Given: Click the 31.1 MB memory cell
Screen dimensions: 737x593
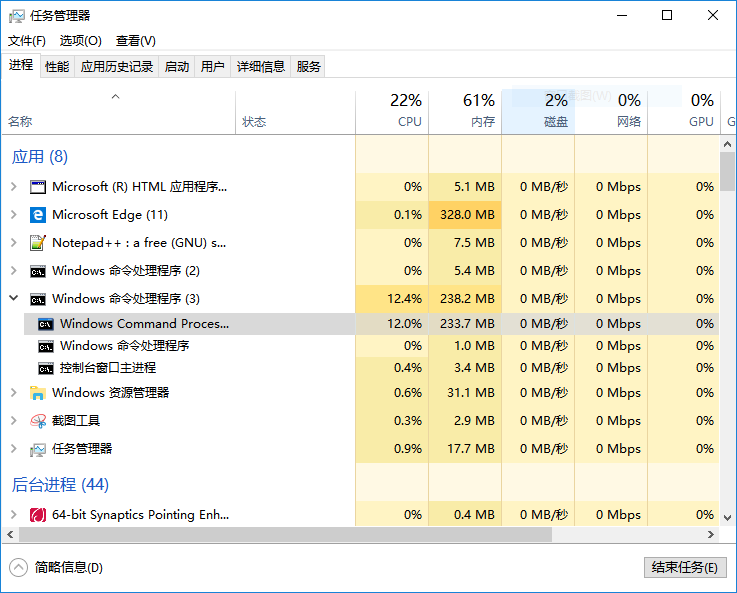Looking at the screenshot, I should [465, 393].
